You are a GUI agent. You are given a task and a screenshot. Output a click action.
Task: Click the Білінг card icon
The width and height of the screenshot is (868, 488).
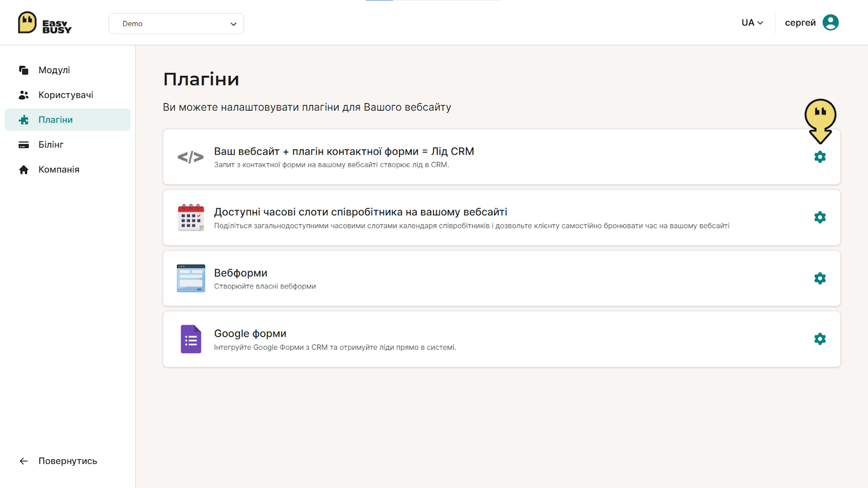(x=24, y=145)
